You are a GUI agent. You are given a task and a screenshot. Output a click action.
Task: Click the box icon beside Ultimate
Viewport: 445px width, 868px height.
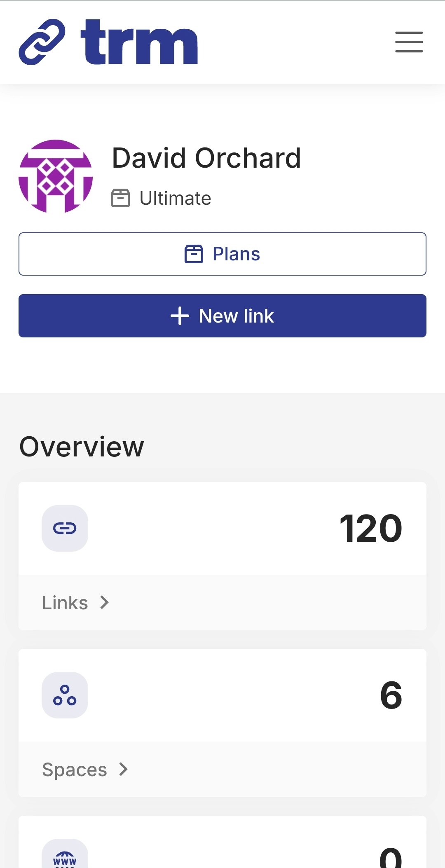[x=120, y=198]
